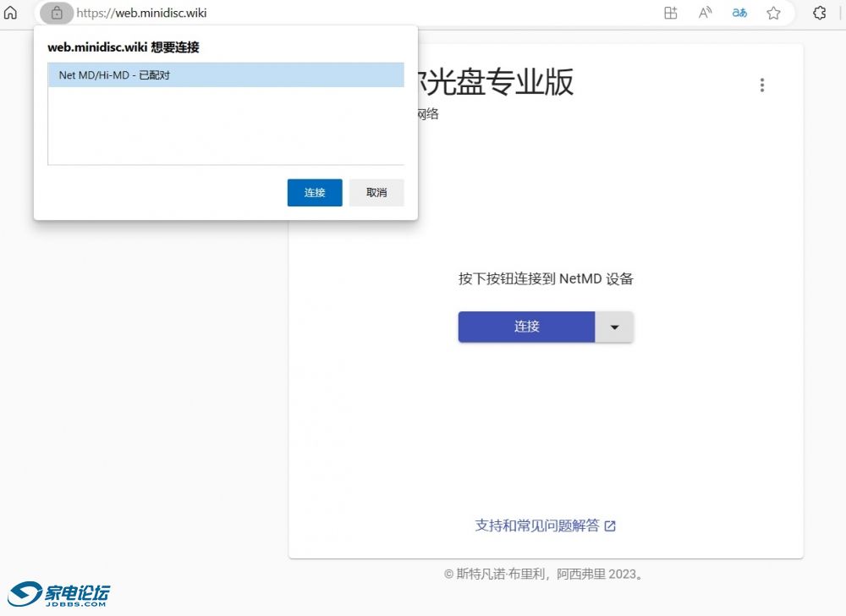Click the large 连接 button on the page
This screenshot has width=846, height=616.
[526, 327]
